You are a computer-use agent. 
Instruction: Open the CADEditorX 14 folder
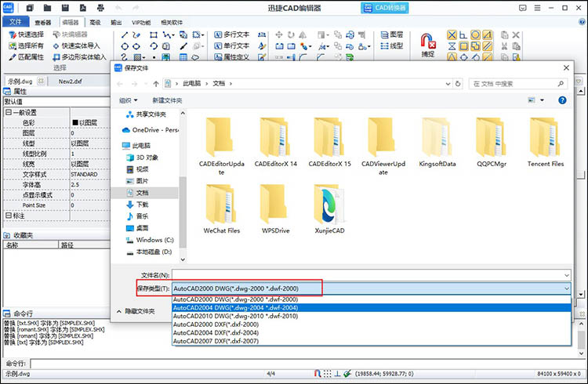pyautogui.click(x=276, y=143)
